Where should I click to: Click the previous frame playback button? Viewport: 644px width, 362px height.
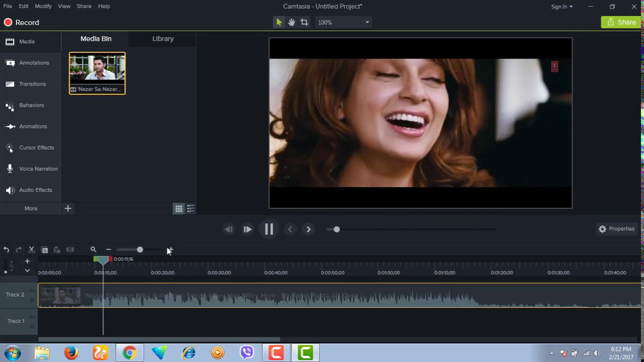tap(228, 229)
